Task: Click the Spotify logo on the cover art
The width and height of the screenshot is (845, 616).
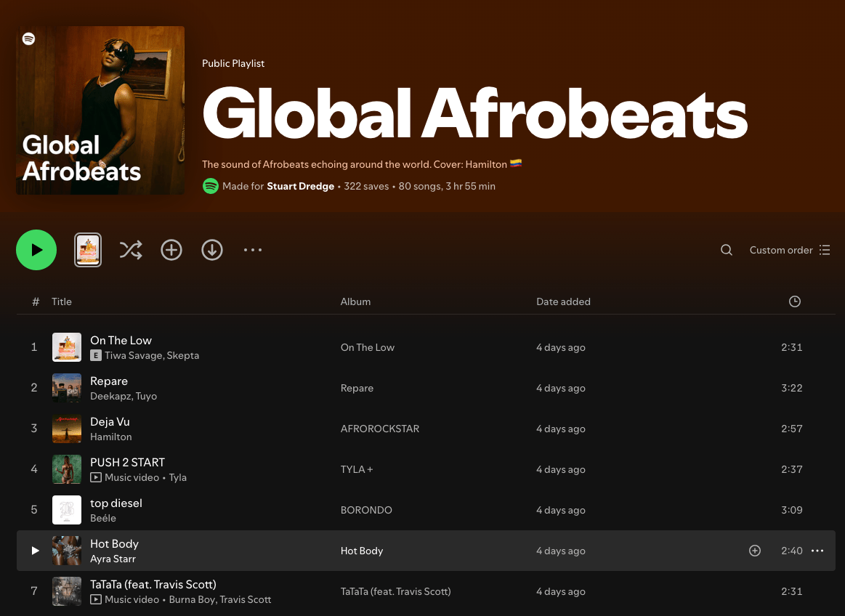Action: [x=29, y=38]
